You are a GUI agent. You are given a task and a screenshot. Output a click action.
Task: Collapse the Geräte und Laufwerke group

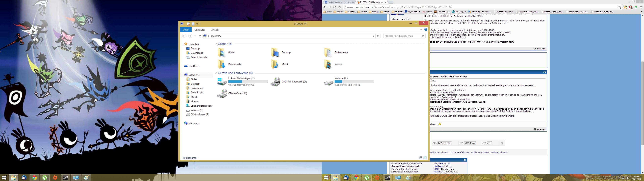(216, 73)
